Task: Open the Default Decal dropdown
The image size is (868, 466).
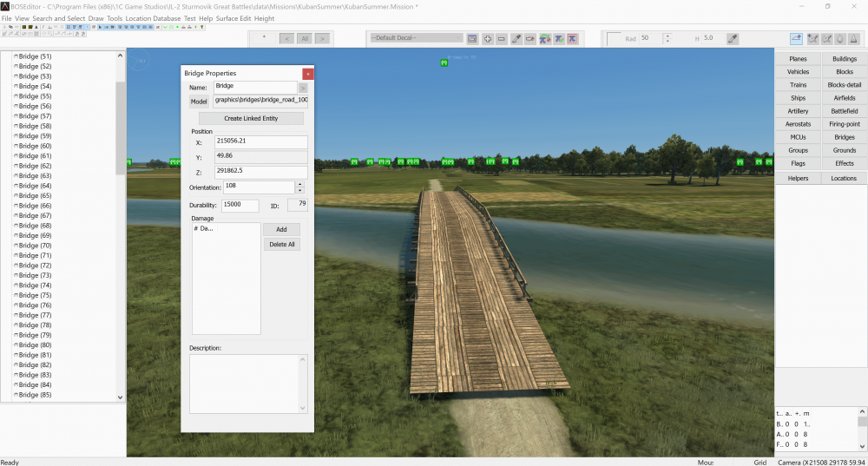Action: 416,38
